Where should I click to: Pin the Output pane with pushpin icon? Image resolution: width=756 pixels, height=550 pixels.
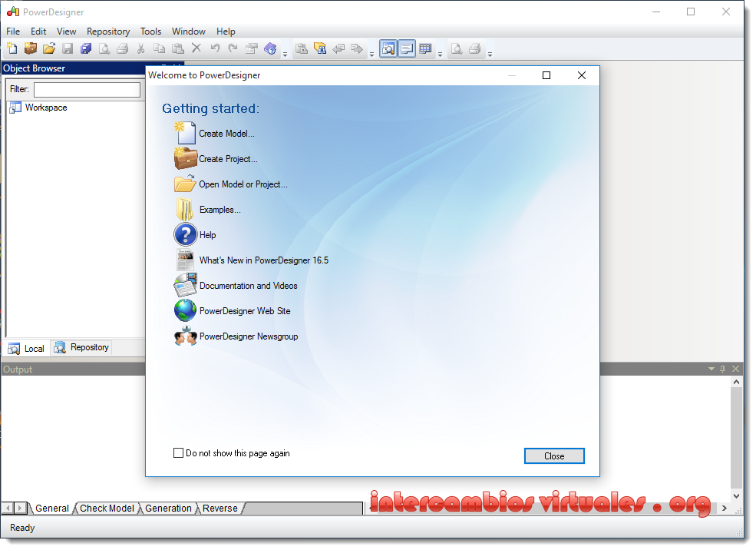click(x=722, y=369)
